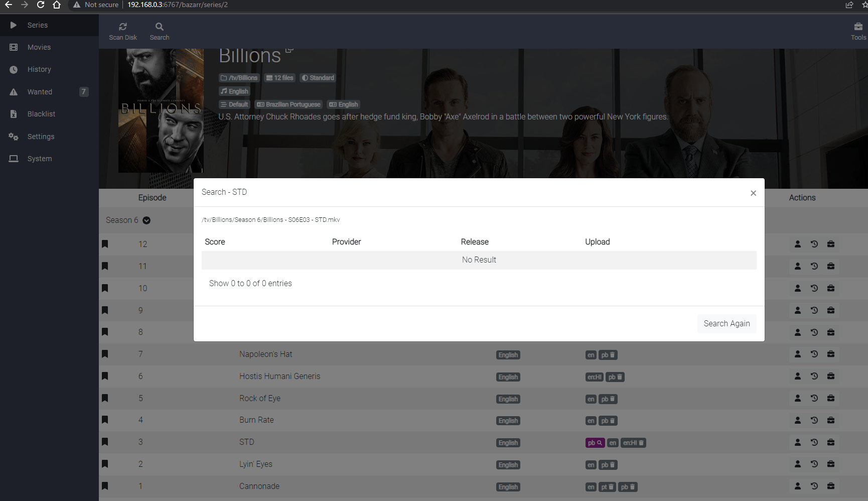
Task: Open tools for Rock of Eye
Action: click(x=831, y=398)
